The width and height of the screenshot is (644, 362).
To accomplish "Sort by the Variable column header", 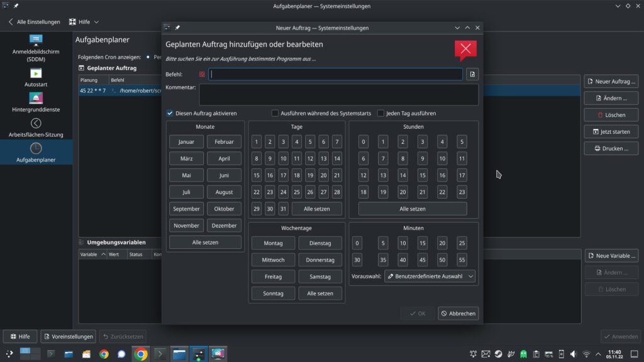I will point(92,255).
